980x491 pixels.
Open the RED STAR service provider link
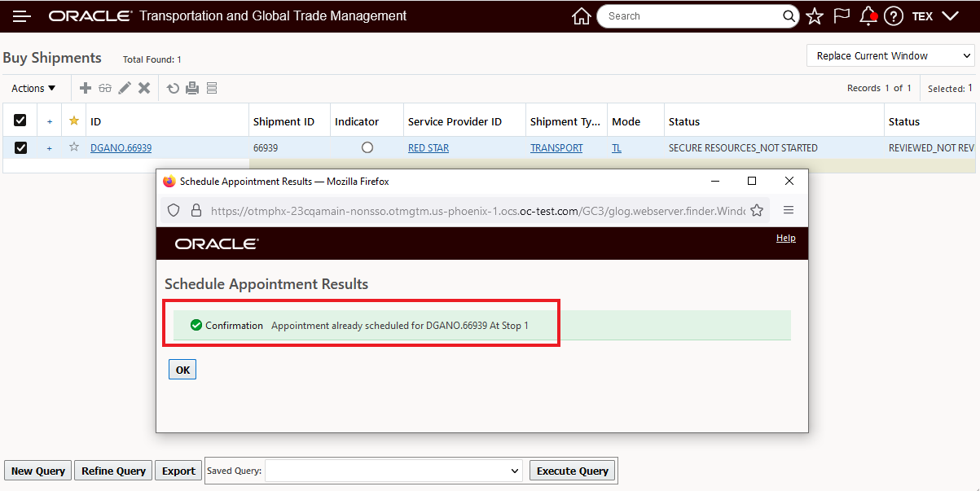[428, 148]
